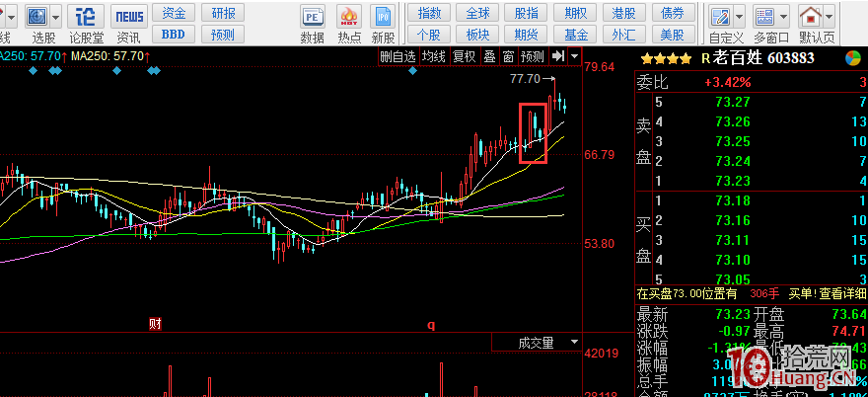Screen dimensions: 868x397
Task: Toggle the 复权 price adjustment option
Action: coord(464,56)
